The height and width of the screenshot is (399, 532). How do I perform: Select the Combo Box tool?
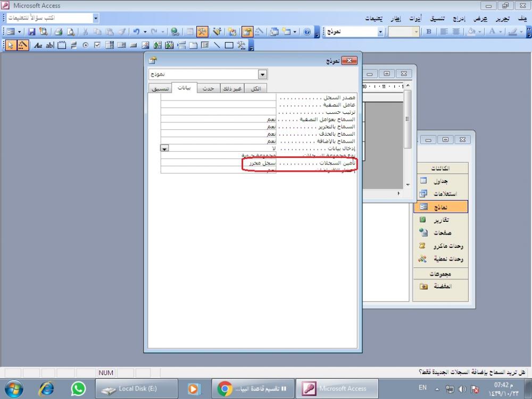point(109,45)
